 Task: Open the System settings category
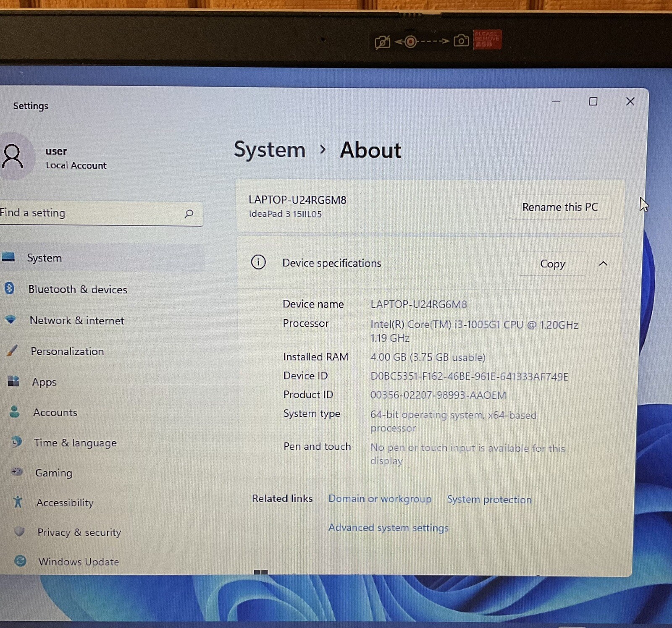[x=102, y=257]
